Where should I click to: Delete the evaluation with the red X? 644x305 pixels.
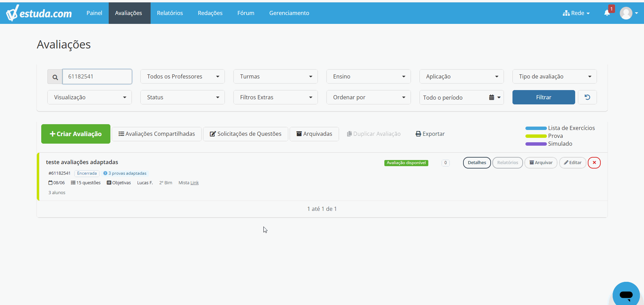[594, 163]
